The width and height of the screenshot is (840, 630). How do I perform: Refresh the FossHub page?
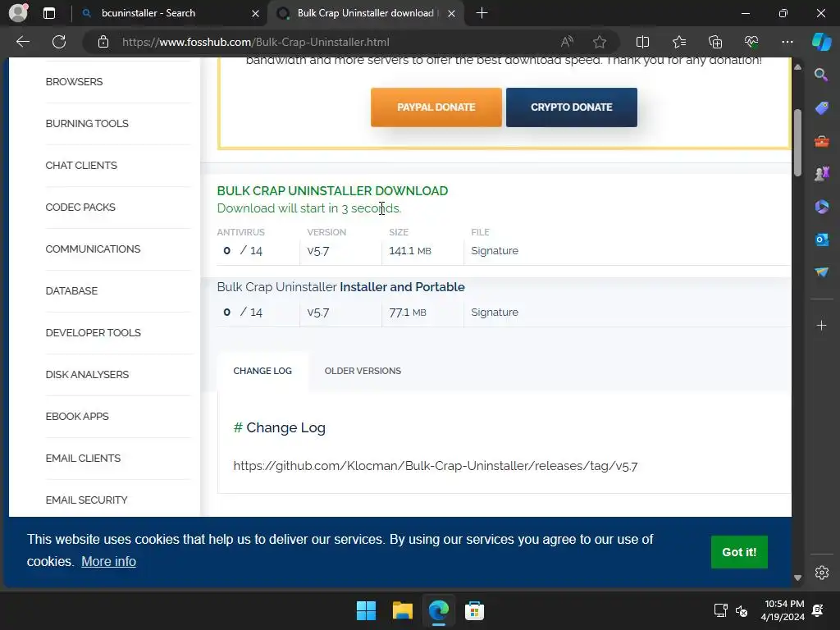[x=59, y=42]
